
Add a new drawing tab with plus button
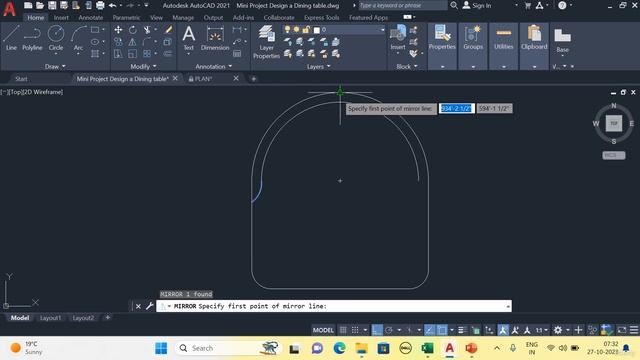coord(253,79)
